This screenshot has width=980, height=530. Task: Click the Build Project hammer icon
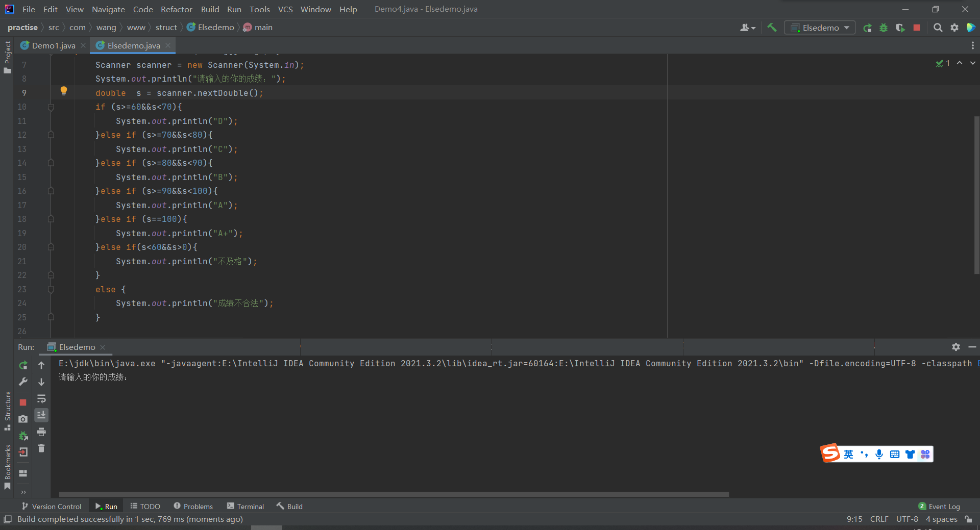pyautogui.click(x=772, y=28)
